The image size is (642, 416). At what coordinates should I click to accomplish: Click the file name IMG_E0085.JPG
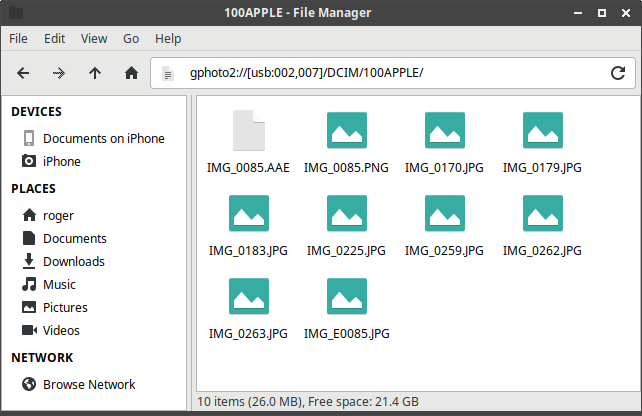(347, 334)
